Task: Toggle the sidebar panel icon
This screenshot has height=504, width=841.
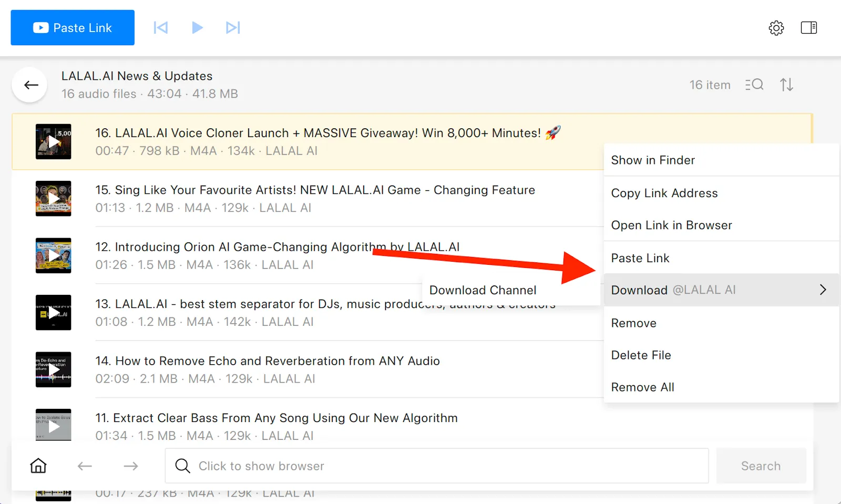Action: 809,28
